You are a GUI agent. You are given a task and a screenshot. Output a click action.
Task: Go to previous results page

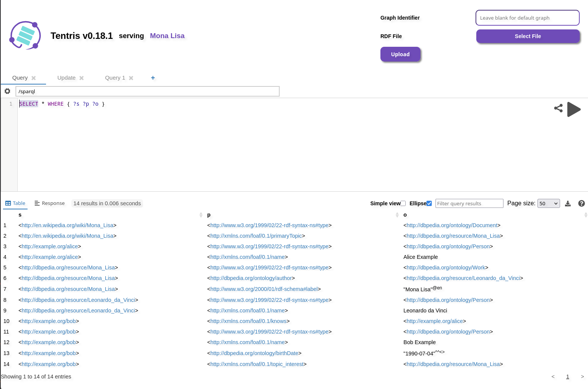coord(553,377)
